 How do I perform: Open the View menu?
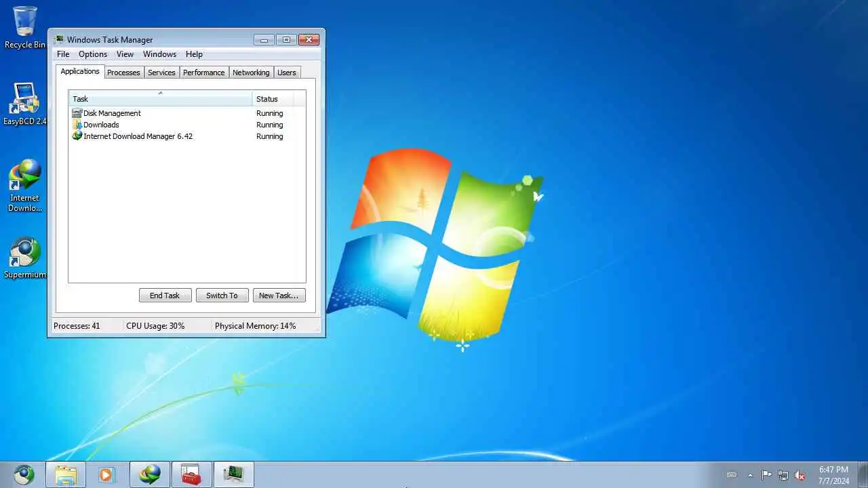125,54
